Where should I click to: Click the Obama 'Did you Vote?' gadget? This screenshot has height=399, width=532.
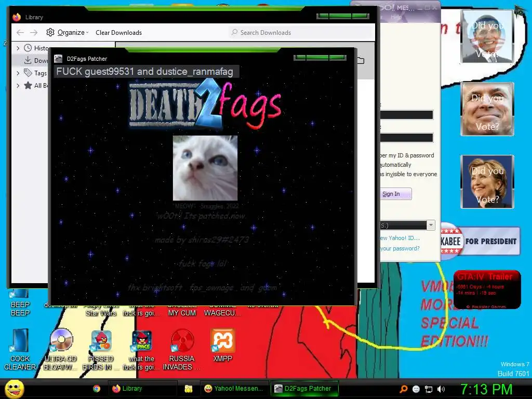[487, 37]
